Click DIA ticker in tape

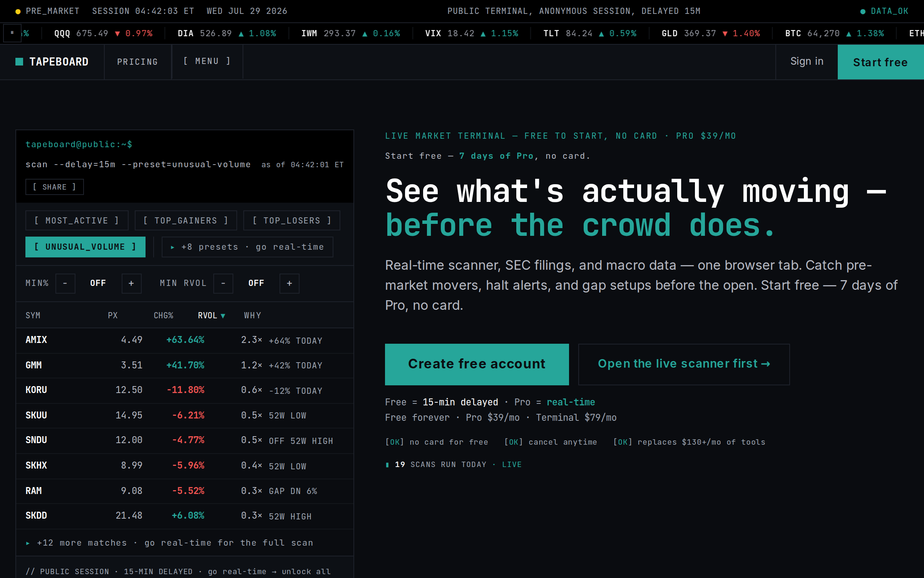coord(227,34)
